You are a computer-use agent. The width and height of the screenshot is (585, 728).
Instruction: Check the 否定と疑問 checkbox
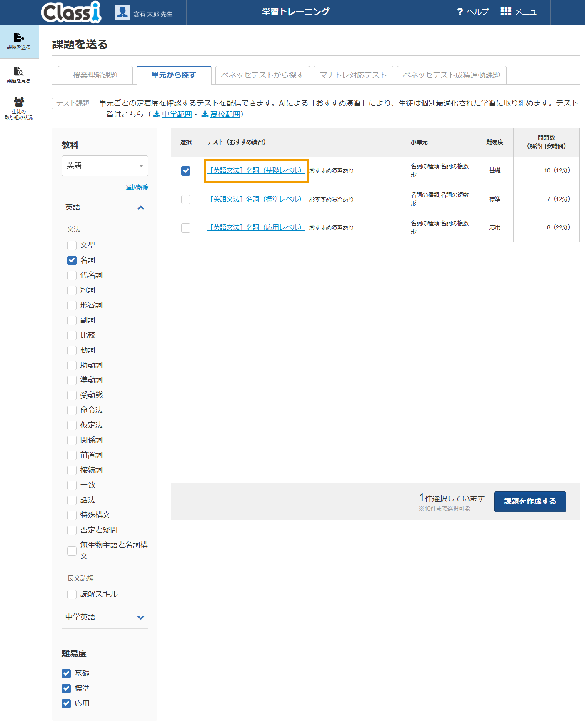pyautogui.click(x=72, y=530)
